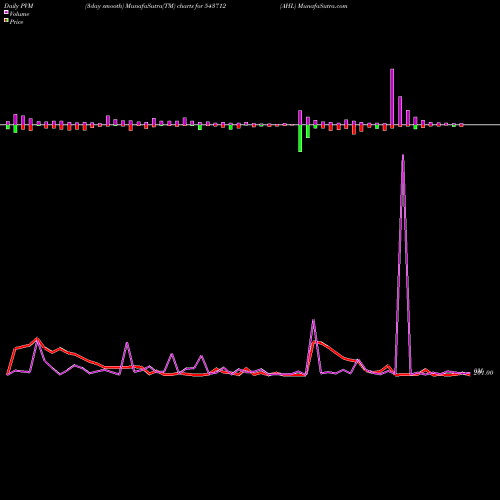The image size is (500, 500).
Task: Click the '(AHL) MunafaSutra.com' text
Action: pos(313,6)
